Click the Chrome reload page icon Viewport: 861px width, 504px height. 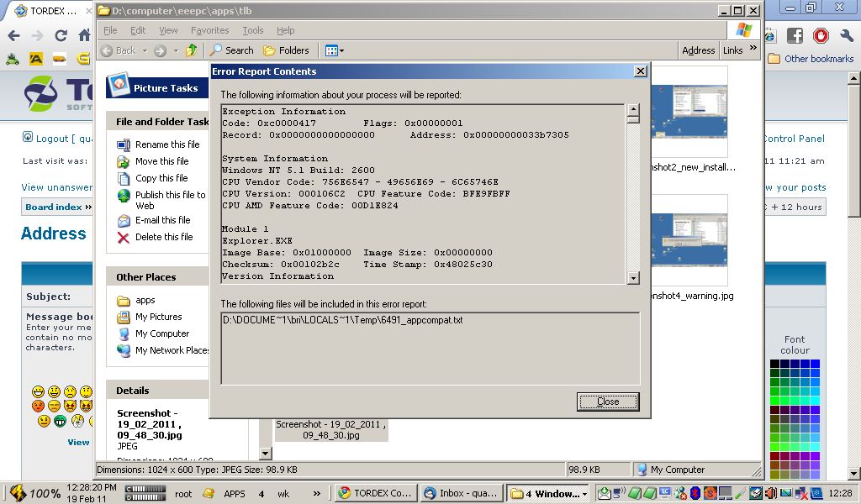(61, 36)
